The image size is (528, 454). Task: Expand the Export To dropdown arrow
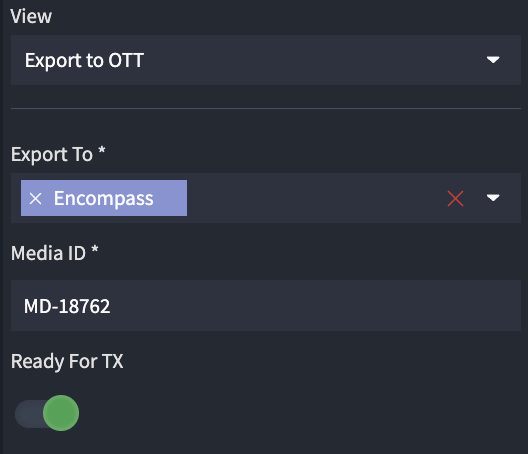coord(493,198)
